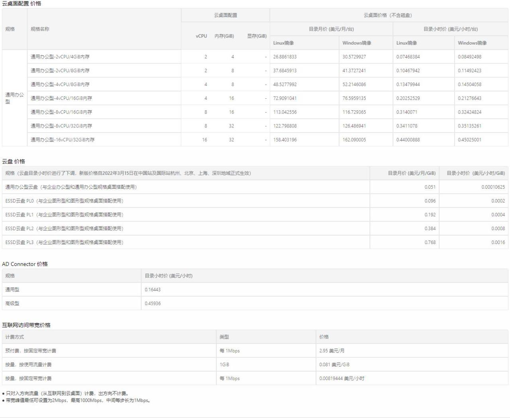Click the hourly price 0.20252529
The image size is (510, 420).
408,98
